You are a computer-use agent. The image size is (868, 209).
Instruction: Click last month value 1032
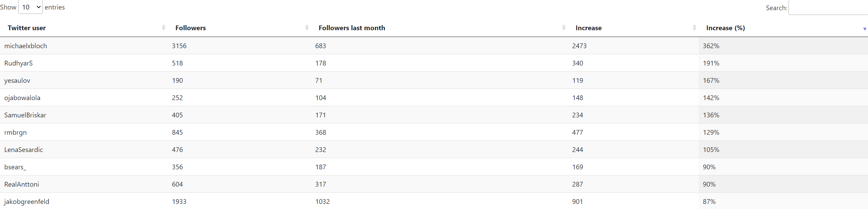click(322, 202)
